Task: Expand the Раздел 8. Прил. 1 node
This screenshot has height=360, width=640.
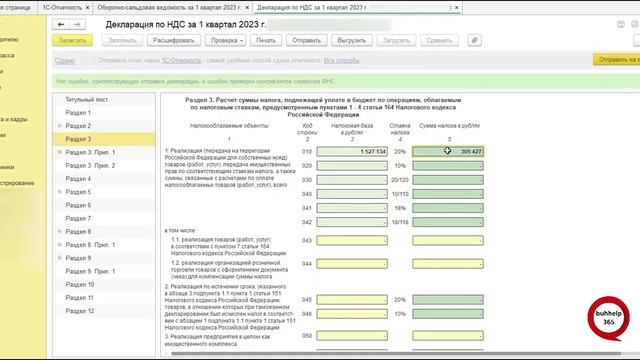Action: tap(60, 245)
